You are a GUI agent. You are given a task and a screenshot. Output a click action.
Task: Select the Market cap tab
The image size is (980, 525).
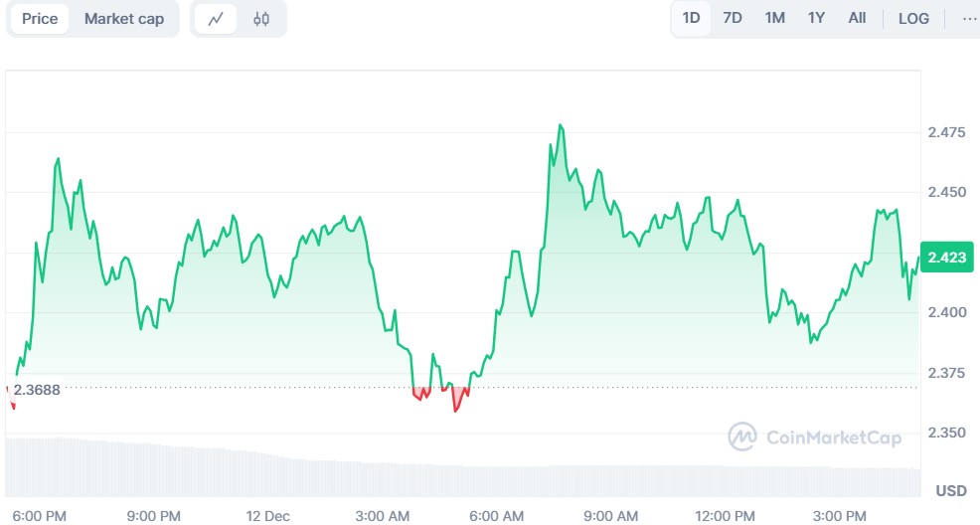[124, 19]
